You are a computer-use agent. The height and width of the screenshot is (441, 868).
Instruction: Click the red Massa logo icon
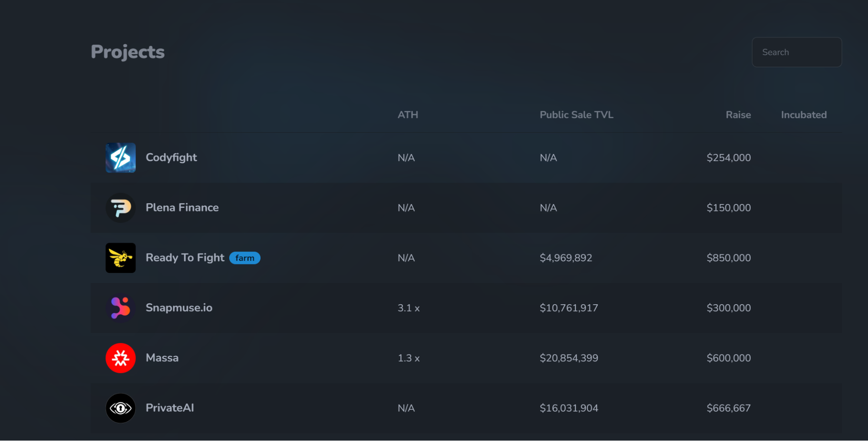click(120, 358)
